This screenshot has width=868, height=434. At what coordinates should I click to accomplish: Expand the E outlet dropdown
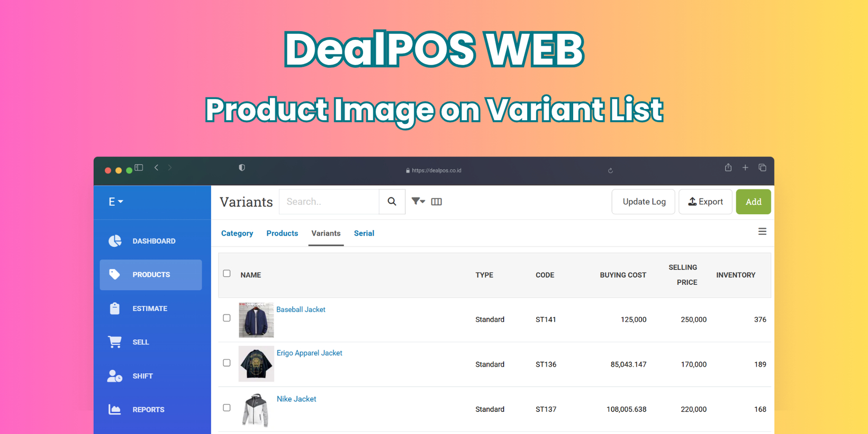coord(116,202)
